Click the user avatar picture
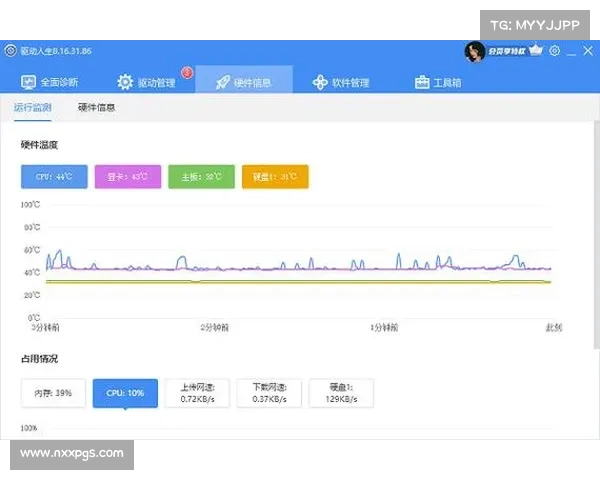Image resolution: width=600 pixels, height=480 pixels. point(475,51)
